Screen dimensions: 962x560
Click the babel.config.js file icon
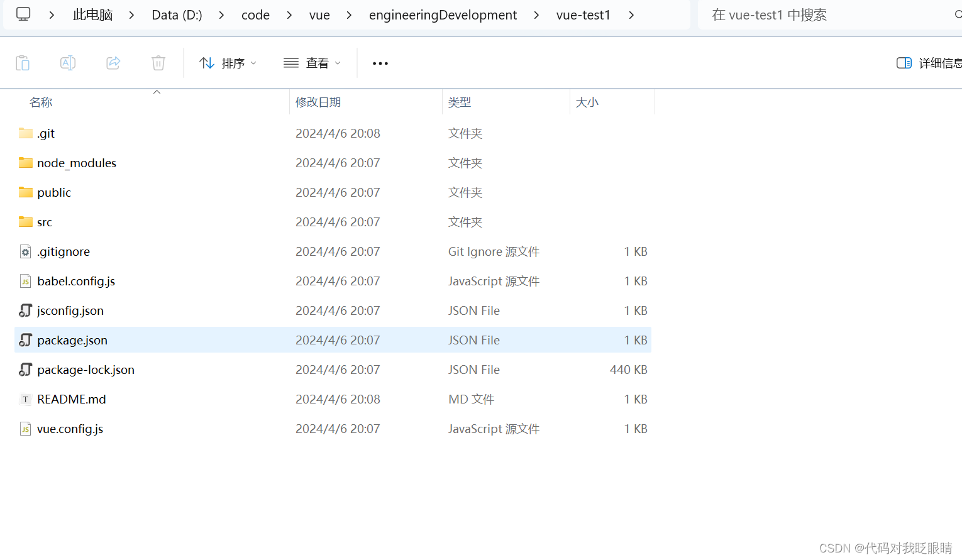(x=25, y=281)
